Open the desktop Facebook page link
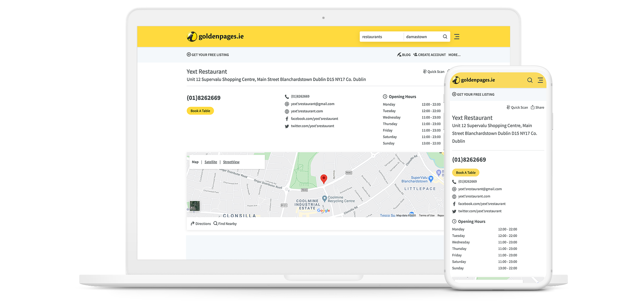 pyautogui.click(x=314, y=119)
